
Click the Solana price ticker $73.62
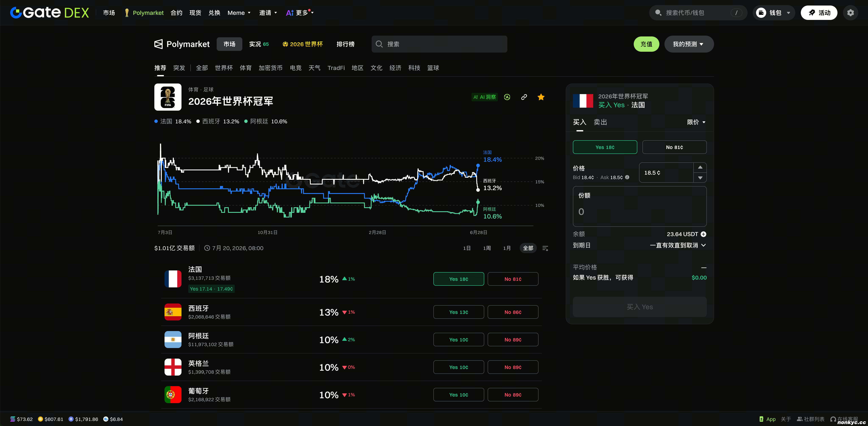pos(22,419)
